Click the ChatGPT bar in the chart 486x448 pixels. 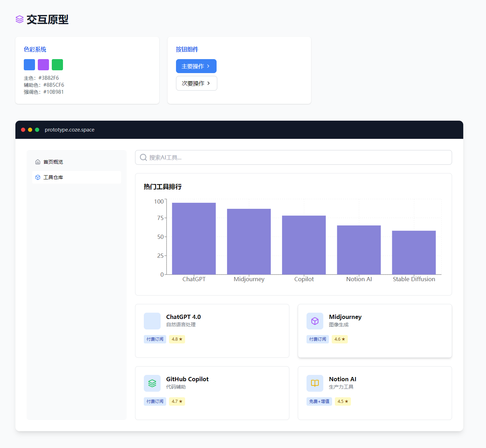[194, 239]
